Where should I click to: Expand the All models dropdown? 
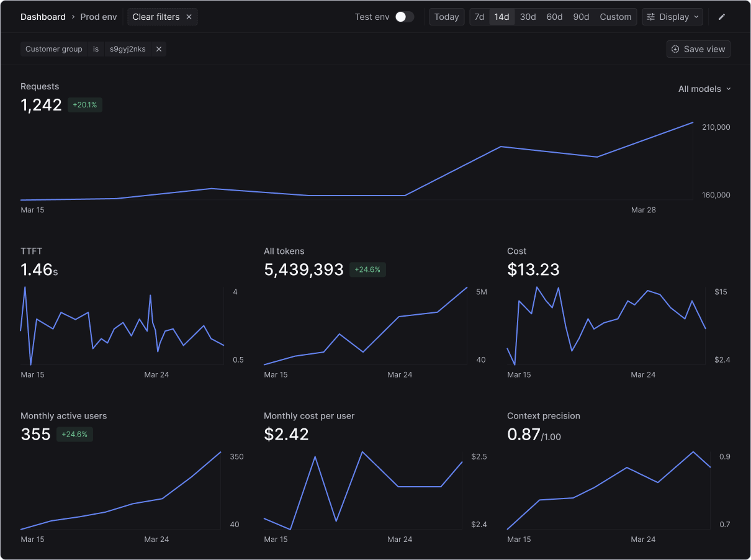[704, 89]
